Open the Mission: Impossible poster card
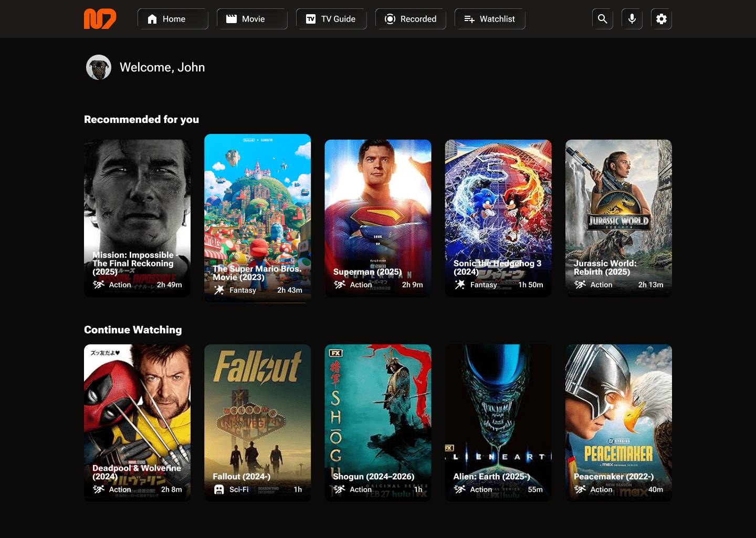Image resolution: width=756 pixels, height=538 pixels. pos(137,218)
